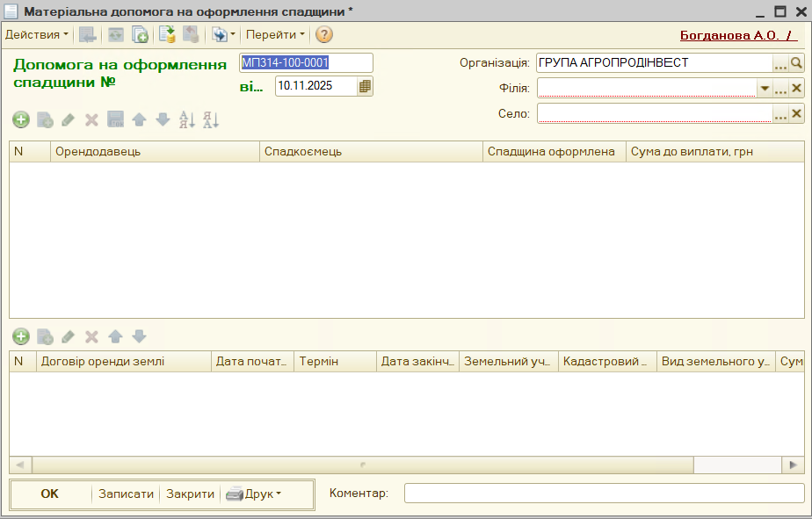
Task: Click the Кадастровий column header
Action: (x=607, y=361)
